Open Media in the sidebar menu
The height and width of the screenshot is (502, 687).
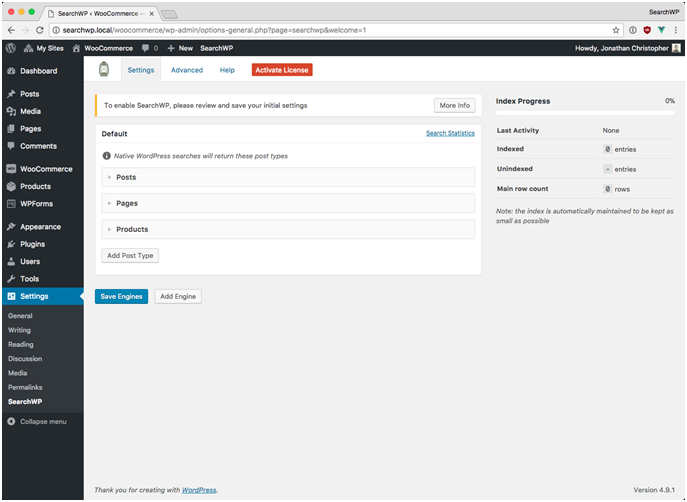[42, 111]
